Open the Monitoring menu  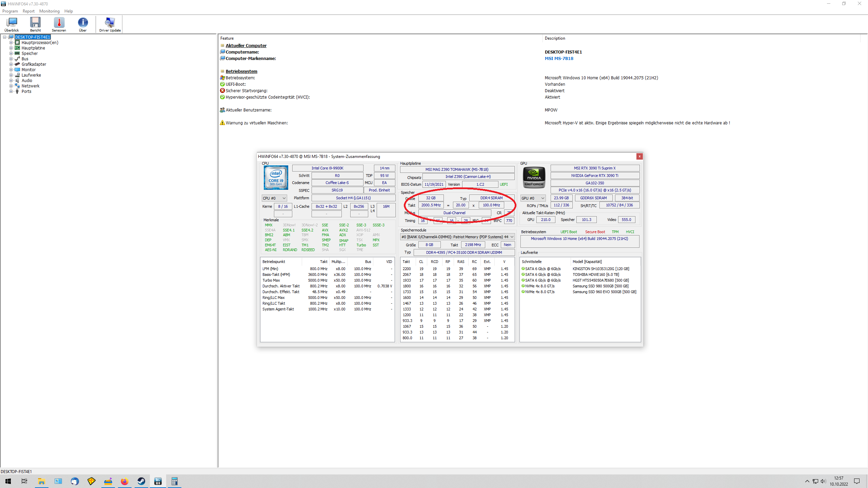tap(49, 11)
